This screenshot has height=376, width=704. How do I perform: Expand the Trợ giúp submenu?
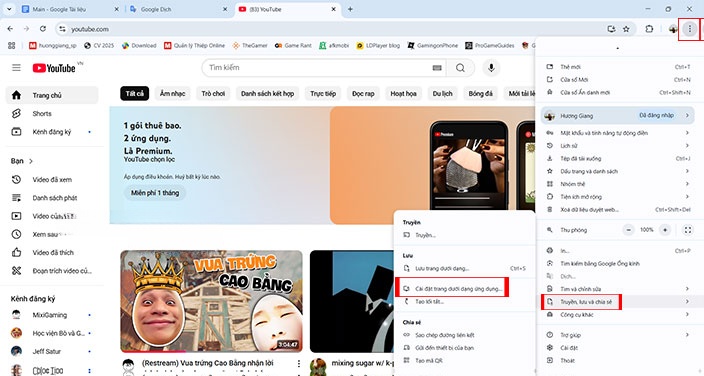[x=687, y=335]
